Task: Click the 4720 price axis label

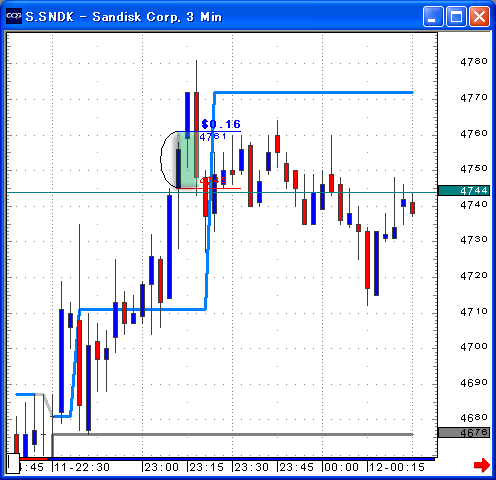Action: pyautogui.click(x=474, y=275)
